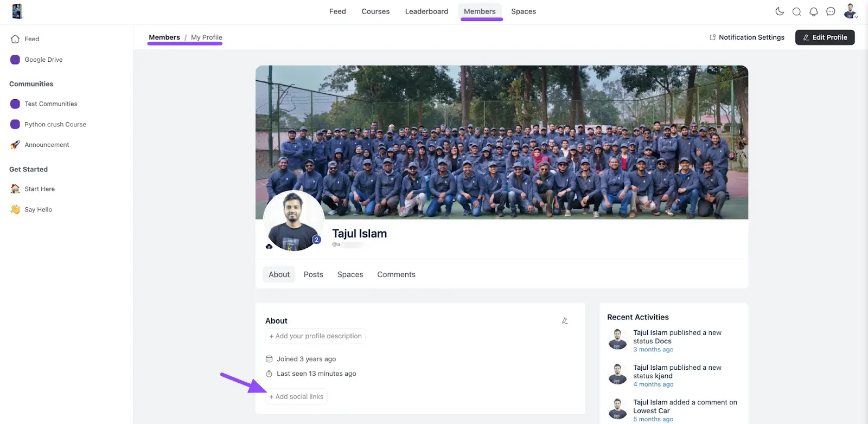Image resolution: width=868 pixels, height=424 pixels.
Task: Click Google Drive purple icon
Action: tap(15, 60)
